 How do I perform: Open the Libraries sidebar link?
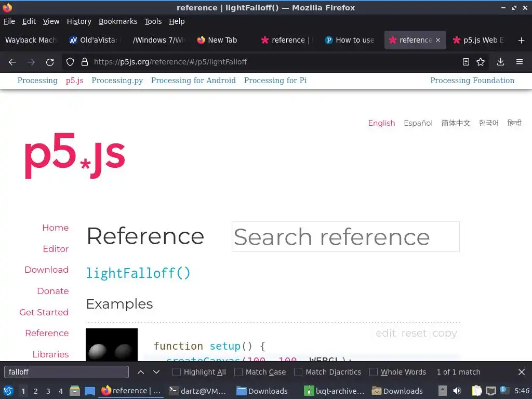[x=50, y=354]
